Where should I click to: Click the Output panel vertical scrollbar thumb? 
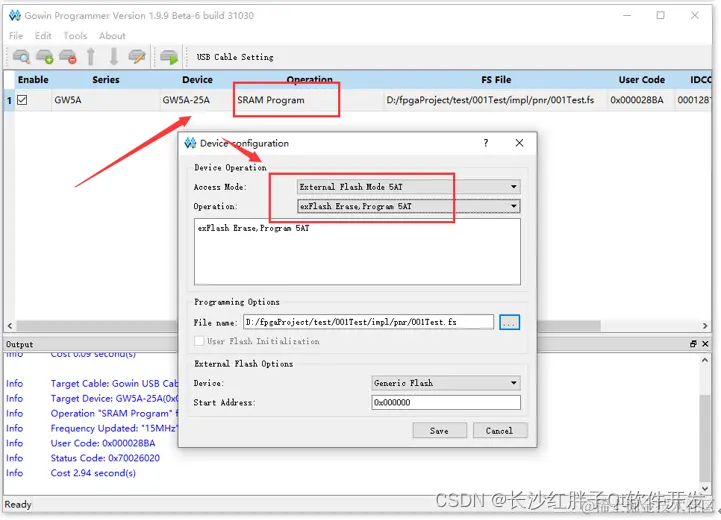705,437
